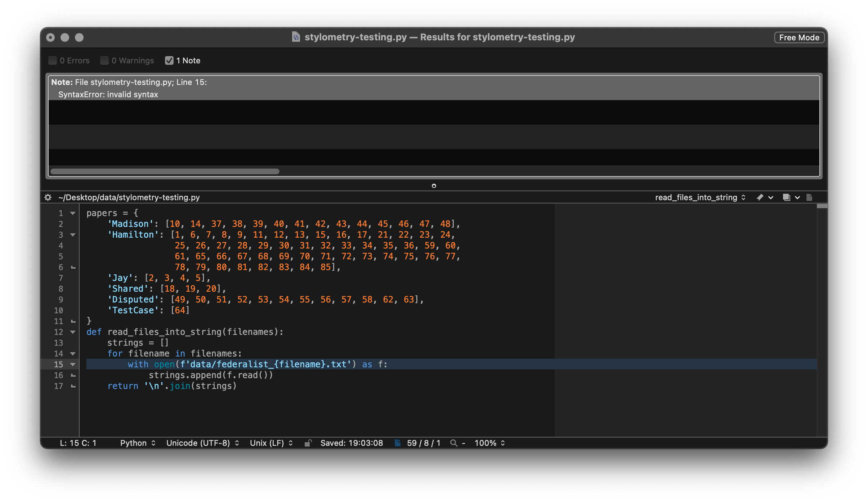Click the Free Mode button

click(x=799, y=37)
